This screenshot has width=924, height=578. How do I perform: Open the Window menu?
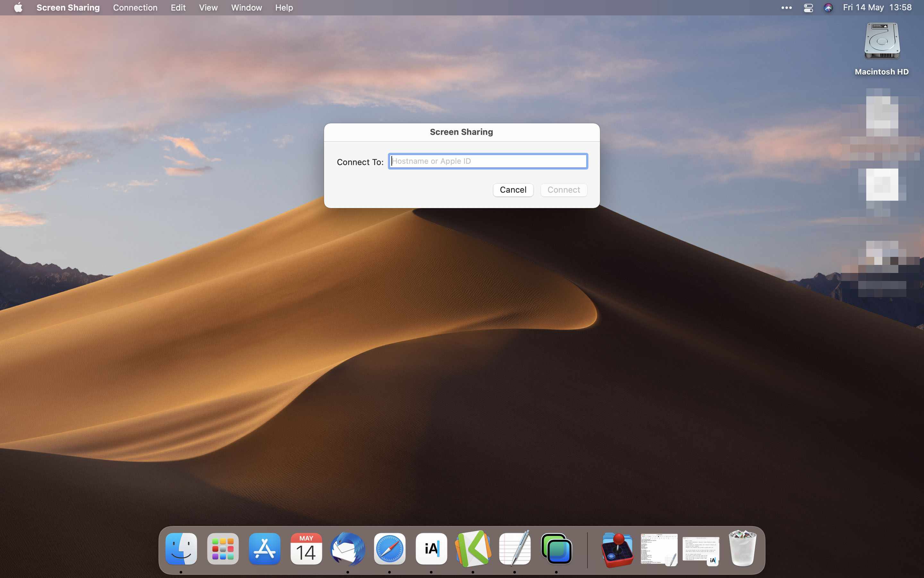246,8
